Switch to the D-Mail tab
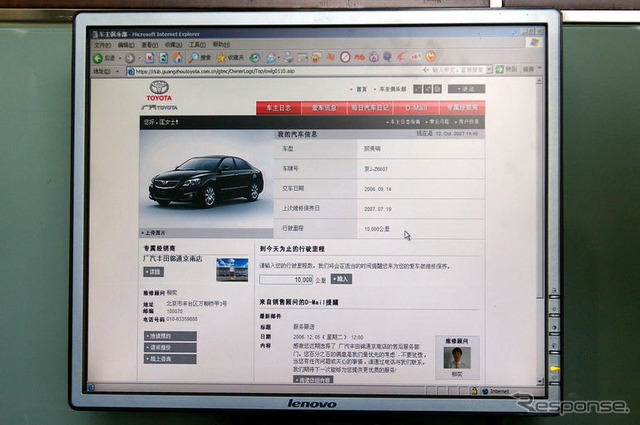 [416, 108]
